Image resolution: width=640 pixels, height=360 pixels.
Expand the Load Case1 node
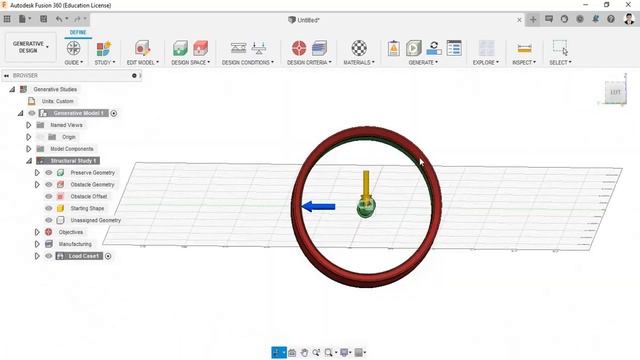37,256
